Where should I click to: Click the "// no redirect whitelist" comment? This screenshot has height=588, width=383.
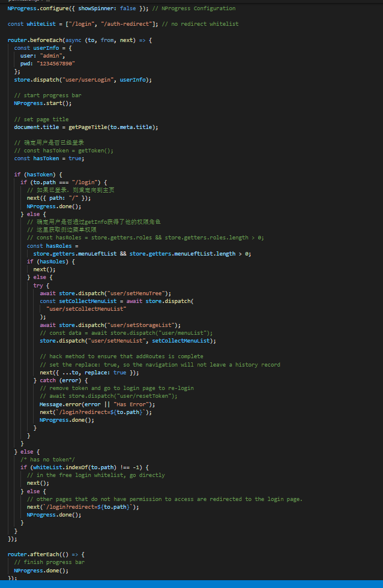pyautogui.click(x=200, y=24)
